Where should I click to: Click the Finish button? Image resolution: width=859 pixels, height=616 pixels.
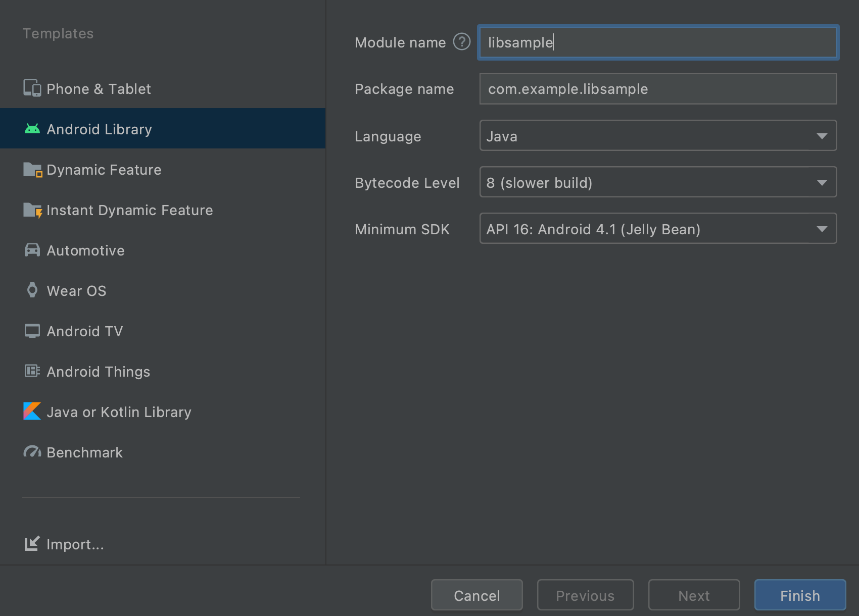[800, 595]
